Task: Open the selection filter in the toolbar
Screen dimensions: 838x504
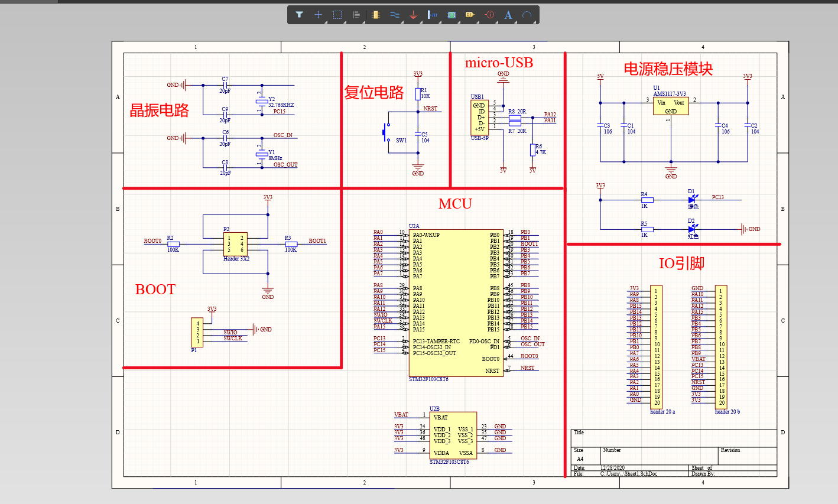Action: [x=300, y=15]
